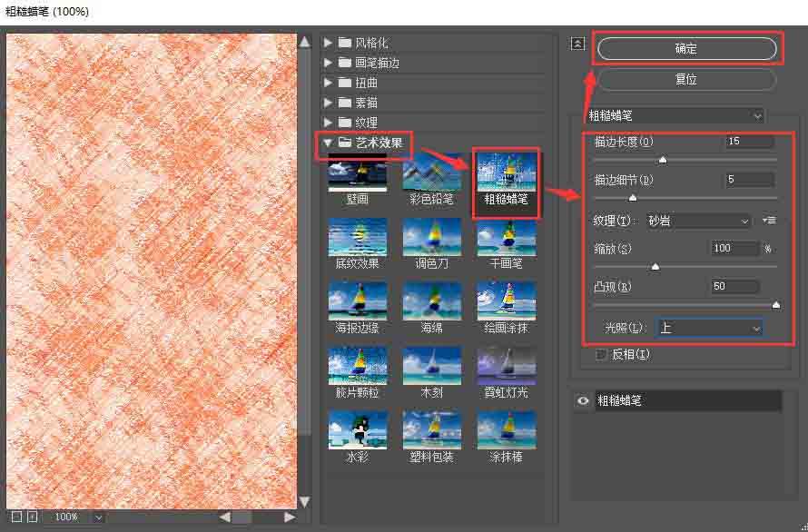
Task: Select the 海绵 filter thumbnail
Action: pyautogui.click(x=432, y=301)
